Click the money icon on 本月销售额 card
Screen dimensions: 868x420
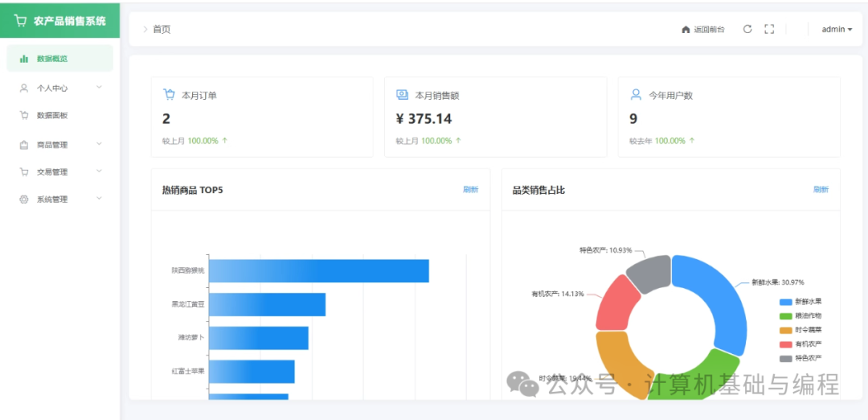(403, 94)
